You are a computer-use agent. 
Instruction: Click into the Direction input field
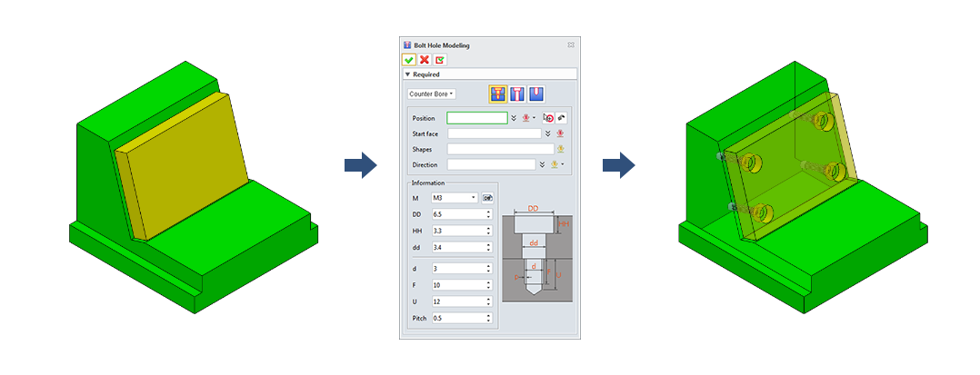(491, 164)
